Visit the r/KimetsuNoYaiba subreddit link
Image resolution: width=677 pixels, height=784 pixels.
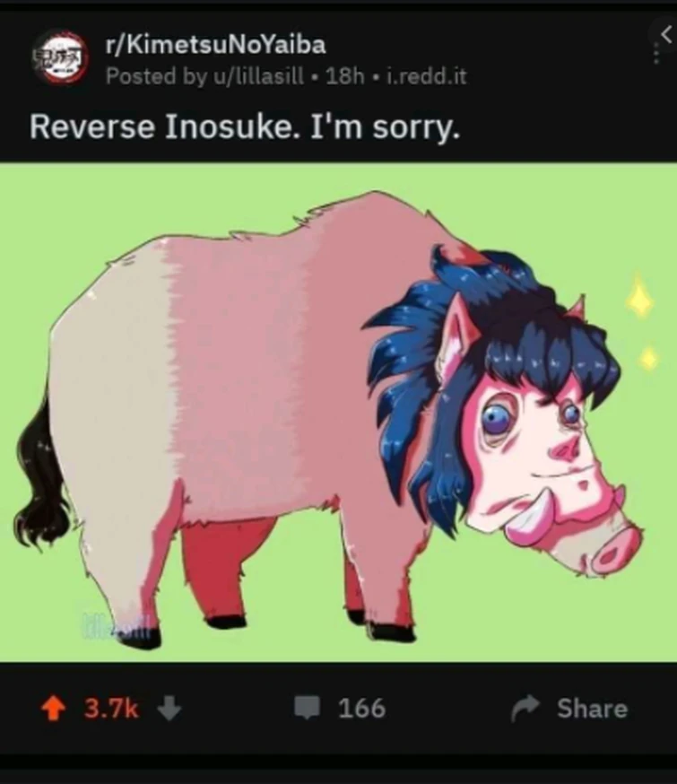coord(215,44)
